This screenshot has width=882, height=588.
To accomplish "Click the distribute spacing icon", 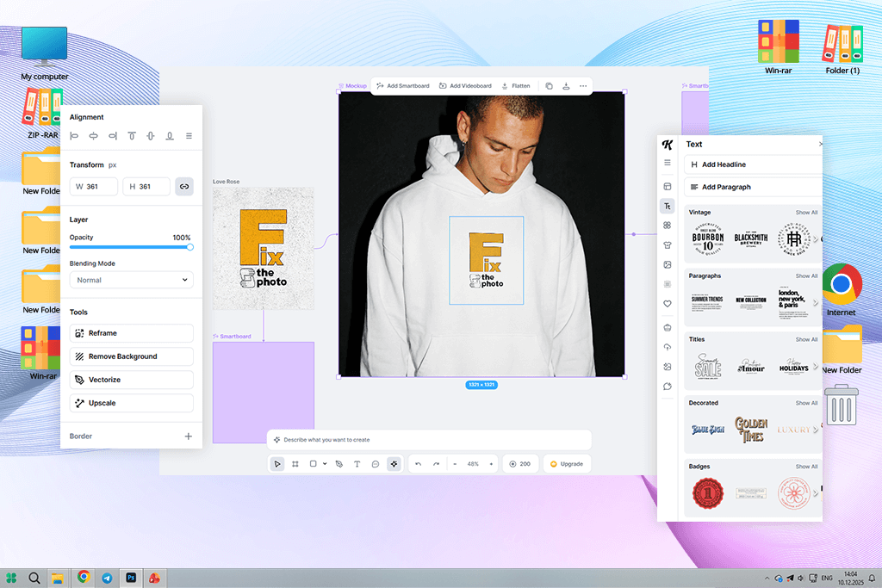I will (x=189, y=135).
